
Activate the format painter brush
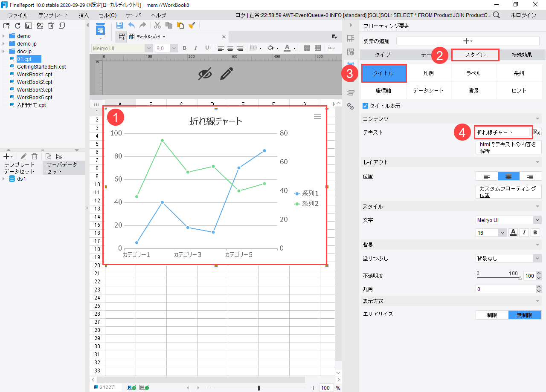(192, 25)
